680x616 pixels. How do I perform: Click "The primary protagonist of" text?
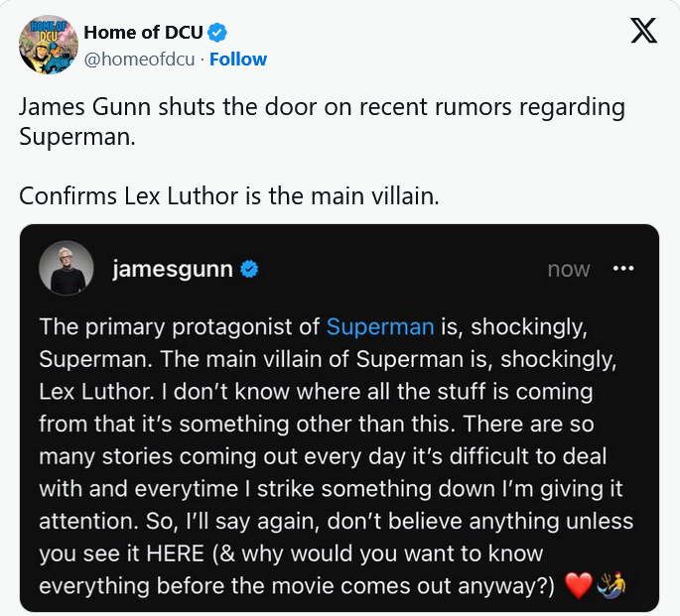pyautogui.click(x=179, y=325)
